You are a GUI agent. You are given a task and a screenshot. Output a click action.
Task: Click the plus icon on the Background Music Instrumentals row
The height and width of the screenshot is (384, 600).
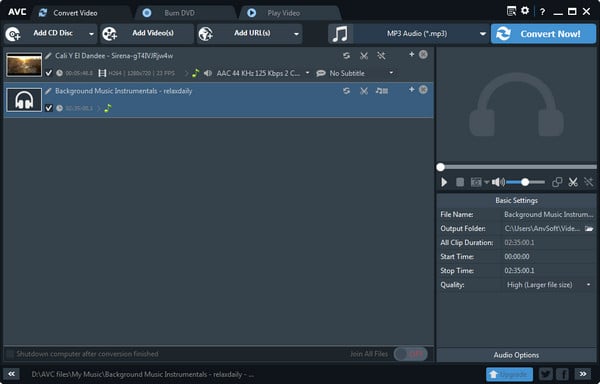(x=411, y=89)
